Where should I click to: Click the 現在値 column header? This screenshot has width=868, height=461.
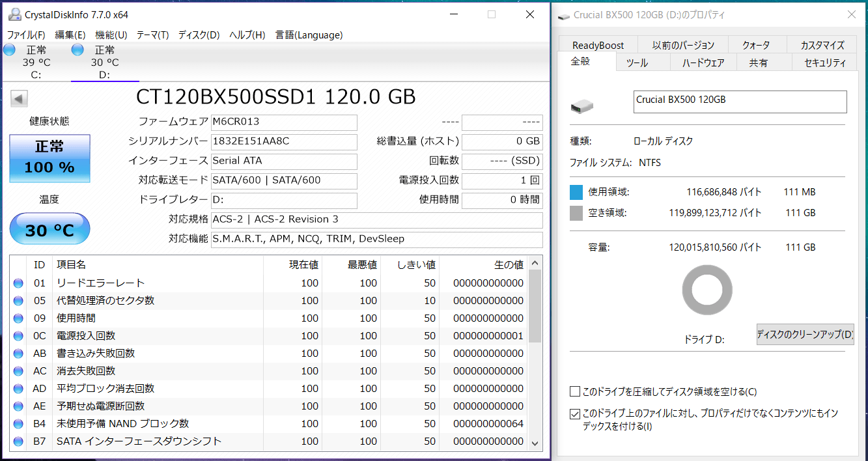tap(293, 264)
